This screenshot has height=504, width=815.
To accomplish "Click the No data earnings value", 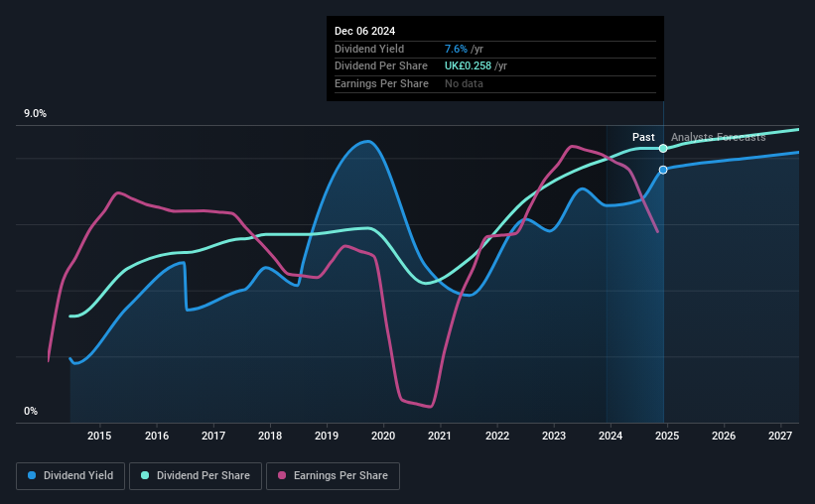I will (x=464, y=83).
